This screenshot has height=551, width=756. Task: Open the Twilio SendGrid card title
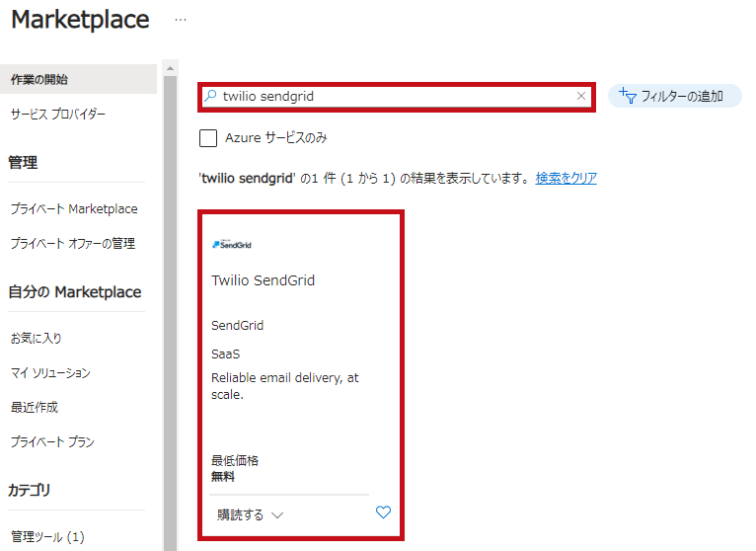[263, 280]
